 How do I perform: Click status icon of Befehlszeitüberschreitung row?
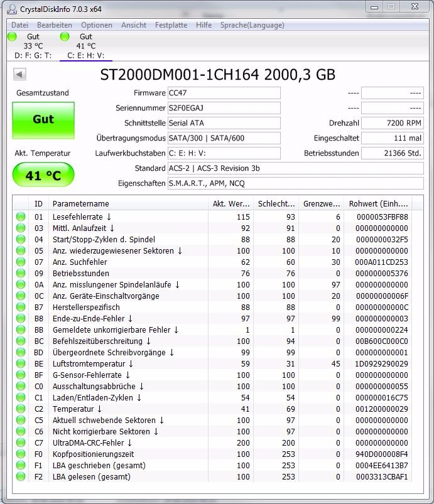[x=21, y=341]
